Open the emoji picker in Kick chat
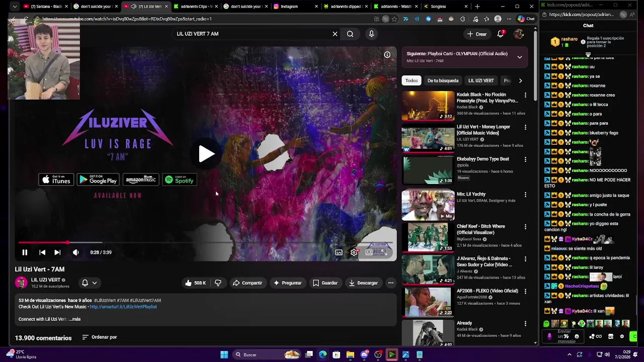The height and width of the screenshot is (362, 644). coord(577,336)
